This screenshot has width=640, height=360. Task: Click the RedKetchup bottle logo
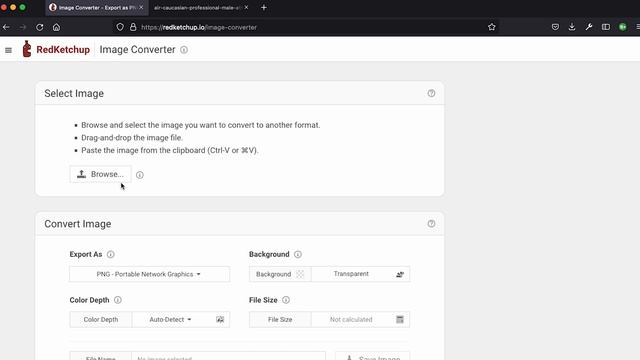[x=27, y=49]
